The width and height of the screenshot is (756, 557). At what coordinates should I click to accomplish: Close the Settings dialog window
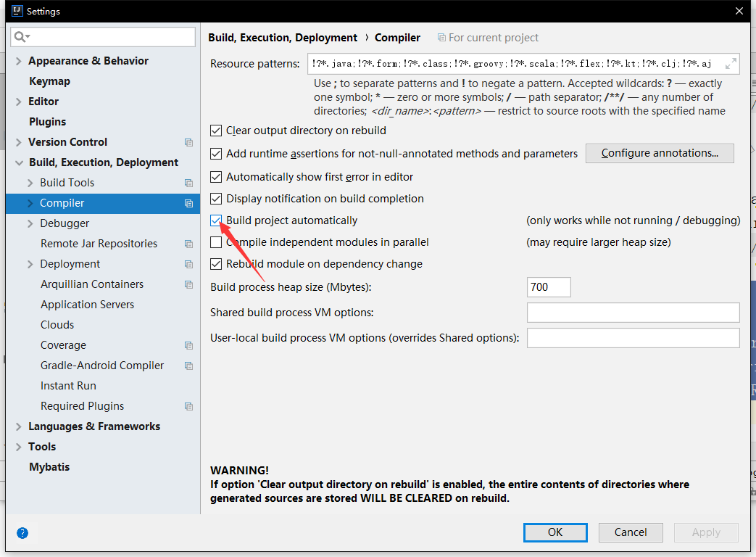pos(739,11)
